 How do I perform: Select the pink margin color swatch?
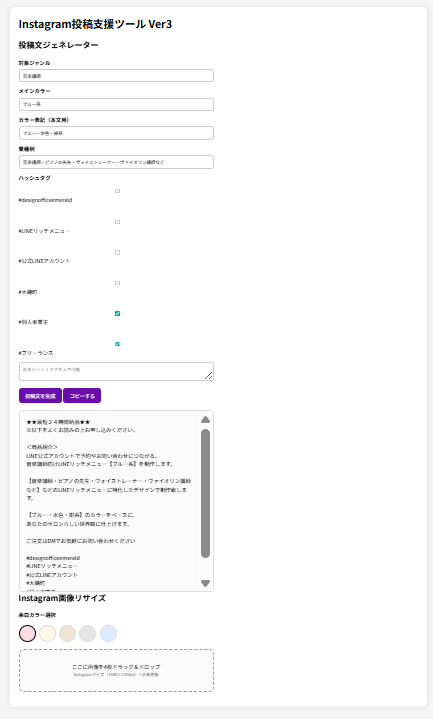tap(28, 633)
